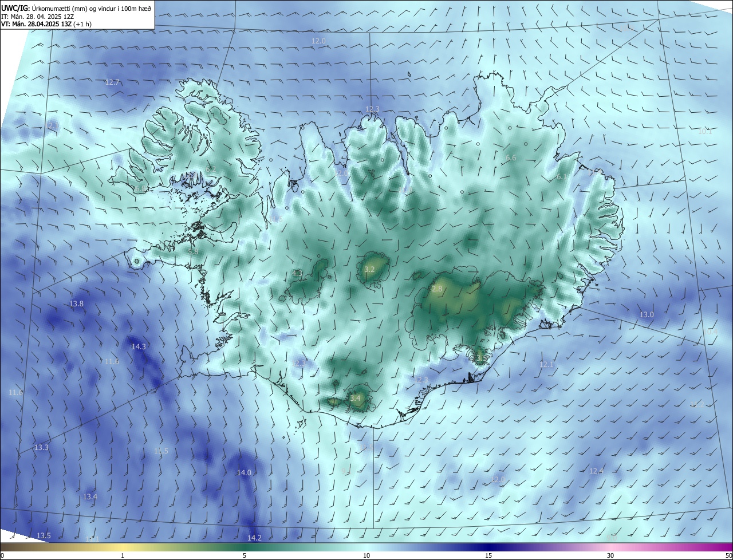Click the 13.0 value label on the map

pos(647,315)
